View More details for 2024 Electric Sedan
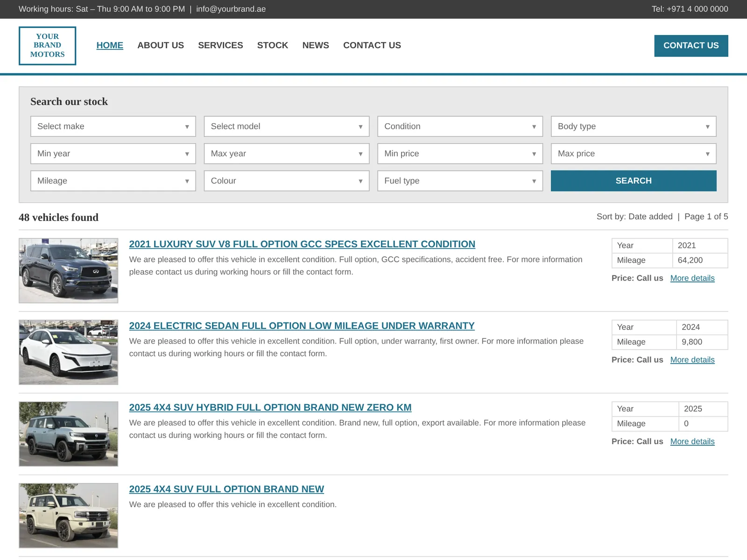The image size is (747, 560). click(x=692, y=360)
